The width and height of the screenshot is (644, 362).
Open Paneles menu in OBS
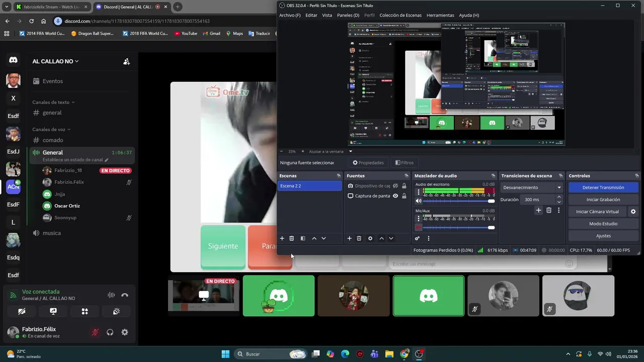tap(348, 15)
